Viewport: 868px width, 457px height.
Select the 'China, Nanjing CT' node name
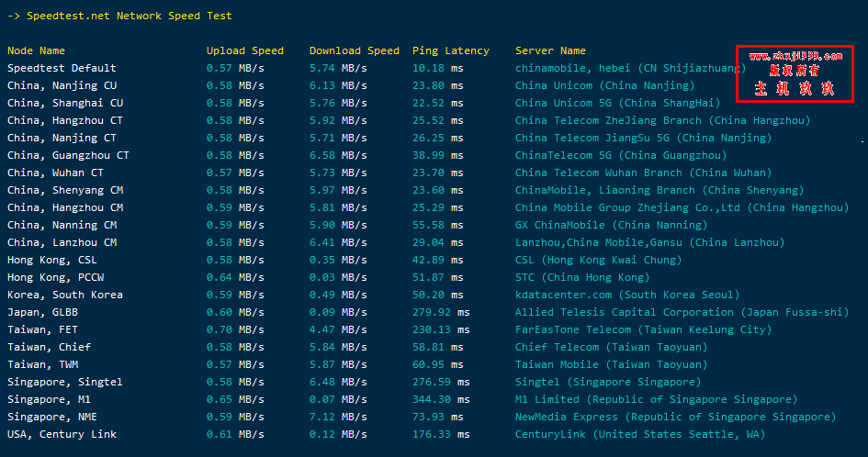[62, 138]
